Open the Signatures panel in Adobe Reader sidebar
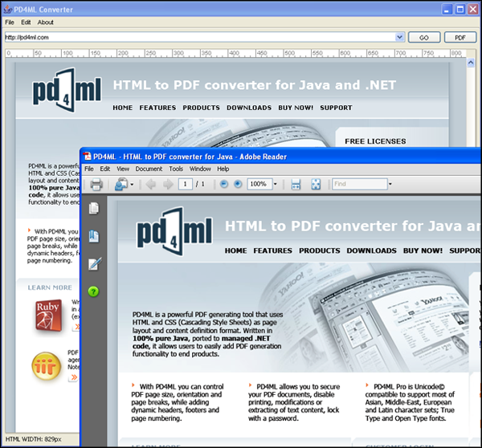 click(95, 264)
